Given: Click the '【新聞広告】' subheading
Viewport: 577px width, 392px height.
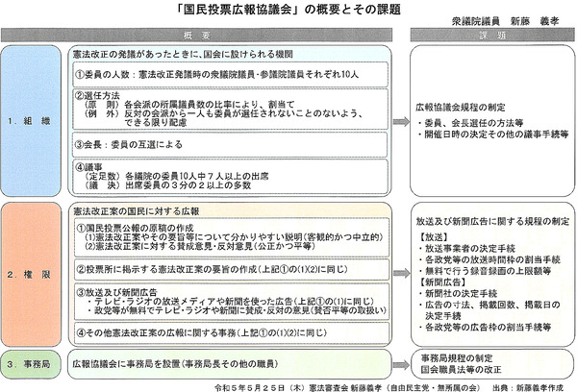Looking at the screenshot, I should (x=443, y=282).
